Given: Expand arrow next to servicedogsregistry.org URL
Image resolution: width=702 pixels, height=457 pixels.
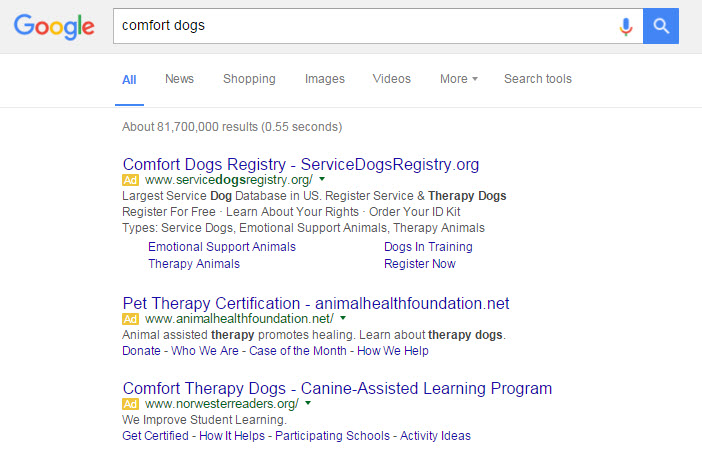Looking at the screenshot, I should click(322, 179).
